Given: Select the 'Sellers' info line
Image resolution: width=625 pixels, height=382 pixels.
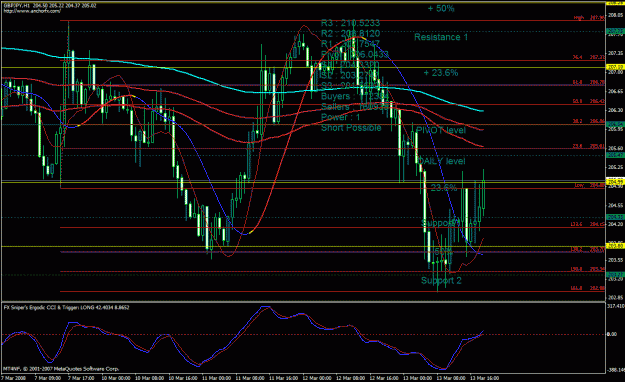Looking at the screenshot, I should coord(355,107).
